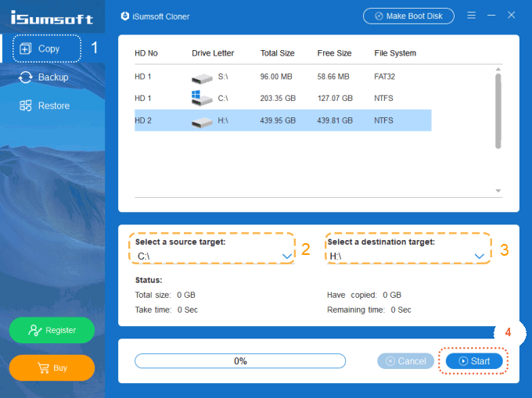The width and height of the screenshot is (532, 398).
Task: Click the Buy button
Action: (x=52, y=368)
